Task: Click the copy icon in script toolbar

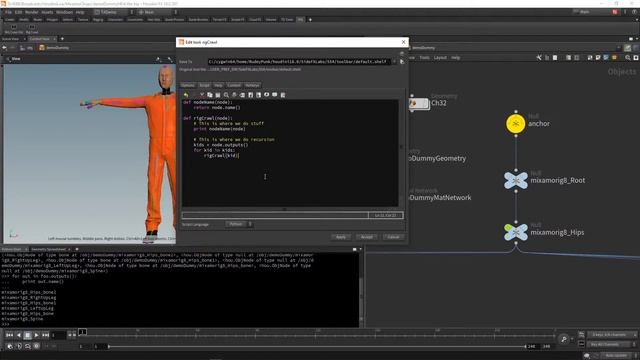Action: pos(210,95)
